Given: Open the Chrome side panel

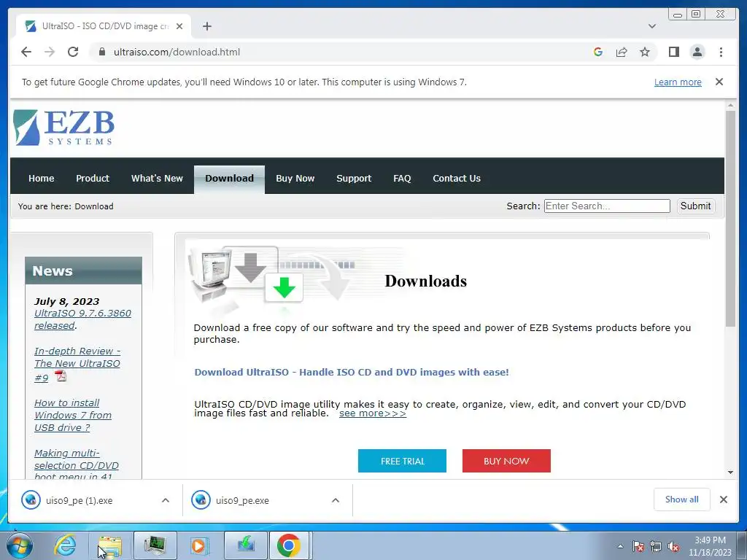Looking at the screenshot, I should click(x=673, y=52).
